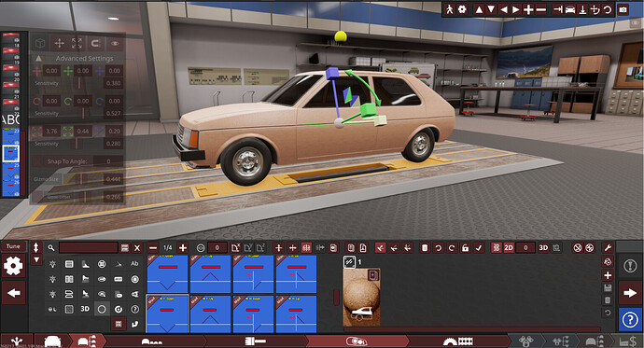Adjust the rotation Sensitivity slider

(83, 113)
